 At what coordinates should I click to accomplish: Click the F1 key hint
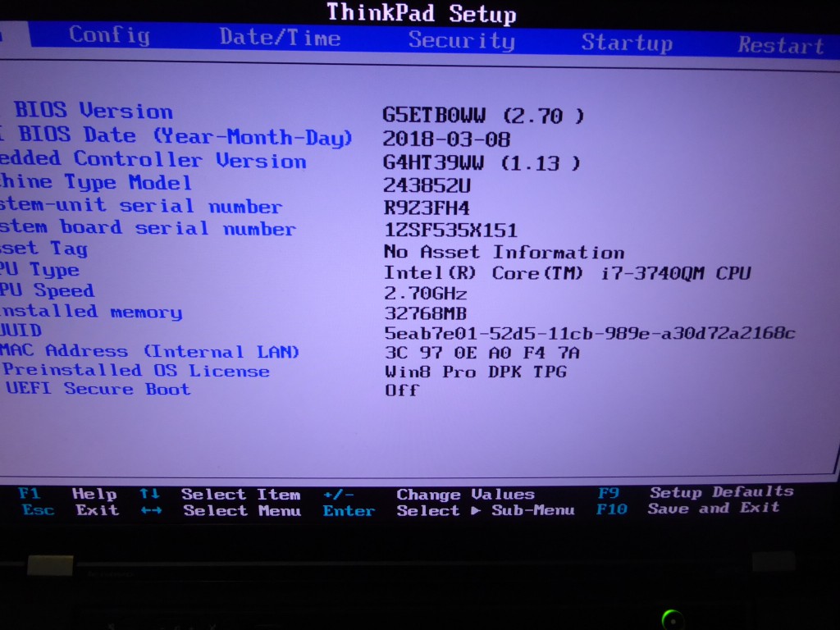tap(29, 493)
